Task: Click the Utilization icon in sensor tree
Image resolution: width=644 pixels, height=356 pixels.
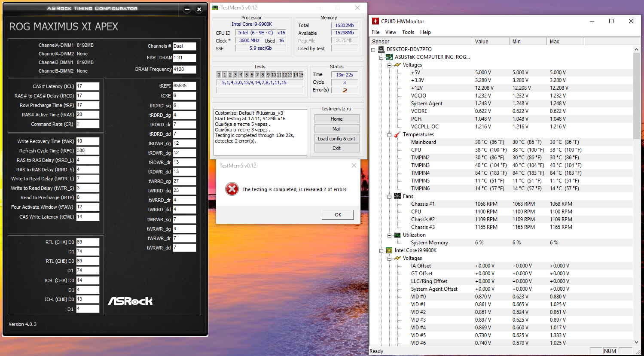Action: 397,235
